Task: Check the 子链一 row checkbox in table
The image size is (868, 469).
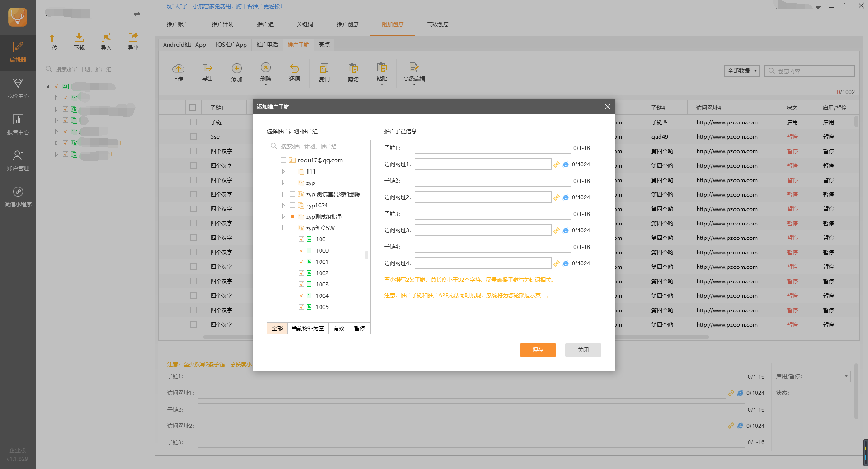Action: 193,122
